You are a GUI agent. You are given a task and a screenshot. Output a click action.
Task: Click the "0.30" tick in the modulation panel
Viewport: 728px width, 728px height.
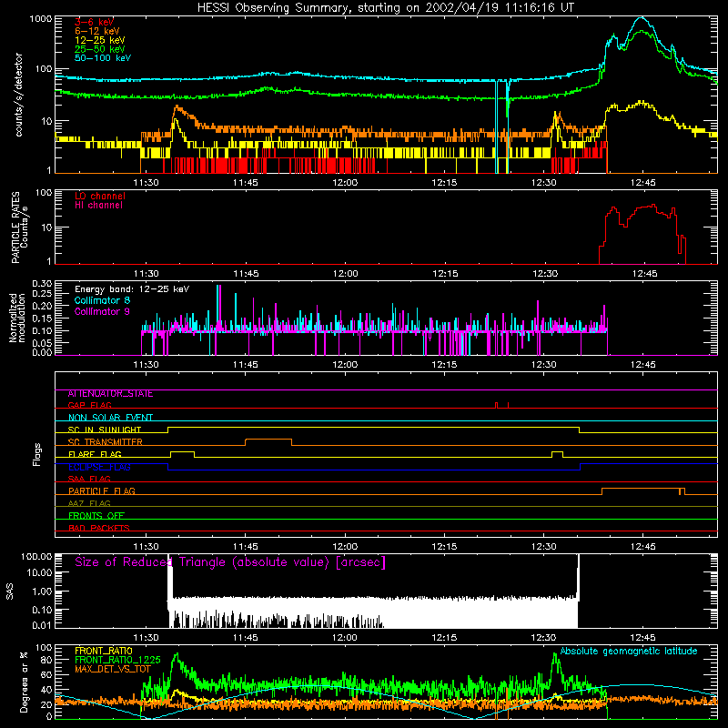tap(42, 284)
